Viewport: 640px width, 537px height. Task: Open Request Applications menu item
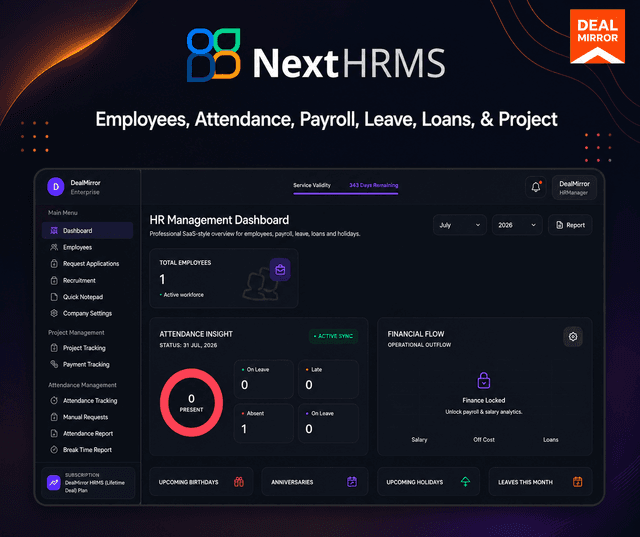pyautogui.click(x=87, y=264)
